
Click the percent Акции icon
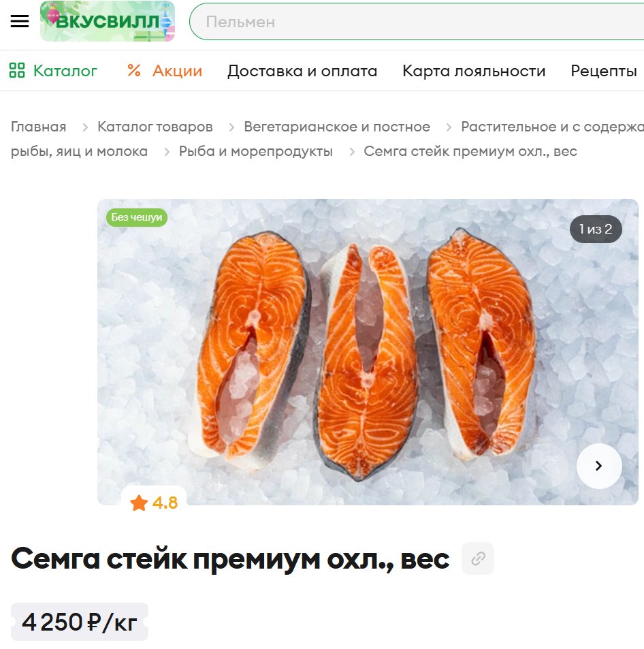134,70
